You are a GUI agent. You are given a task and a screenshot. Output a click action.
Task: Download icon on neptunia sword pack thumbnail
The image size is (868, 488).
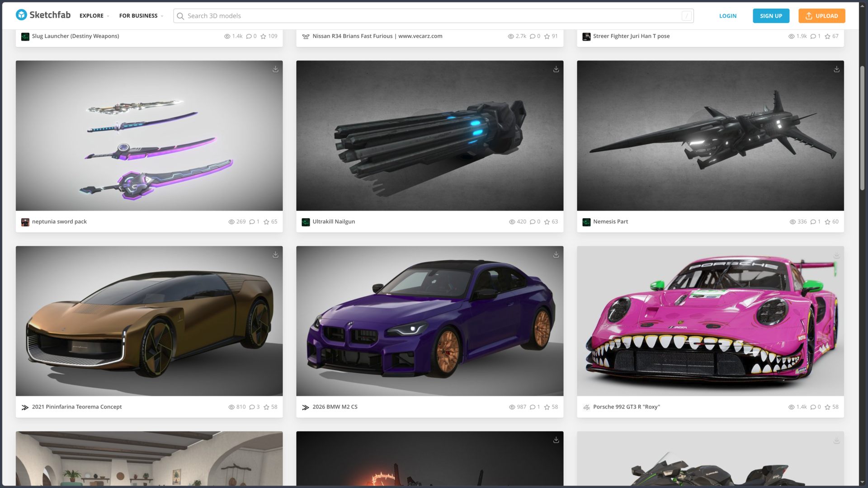[275, 69]
